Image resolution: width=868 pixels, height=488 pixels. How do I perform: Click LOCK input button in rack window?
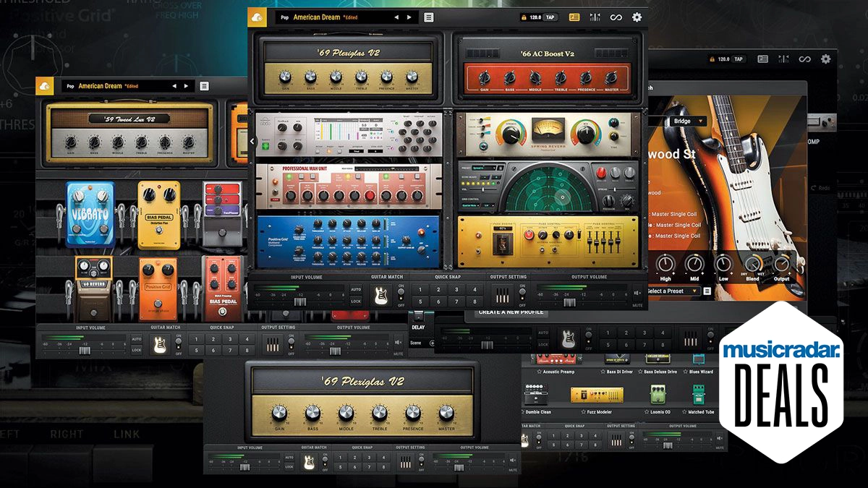coord(356,301)
